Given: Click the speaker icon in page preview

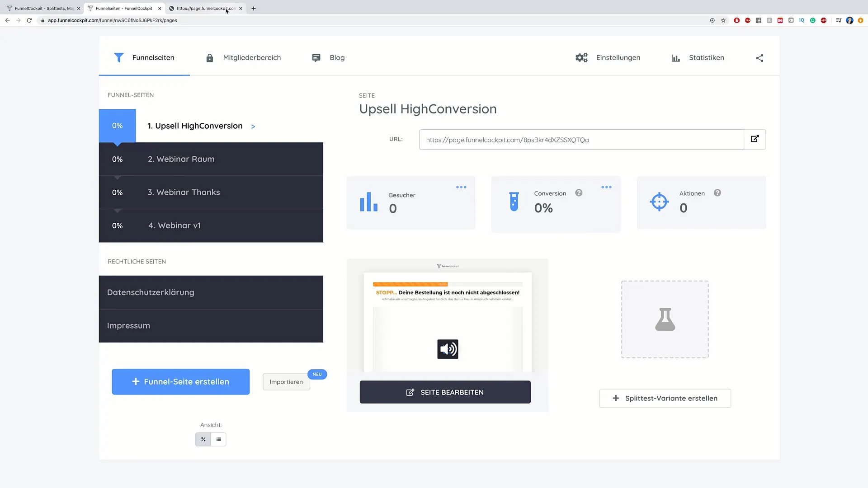Looking at the screenshot, I should click(448, 349).
